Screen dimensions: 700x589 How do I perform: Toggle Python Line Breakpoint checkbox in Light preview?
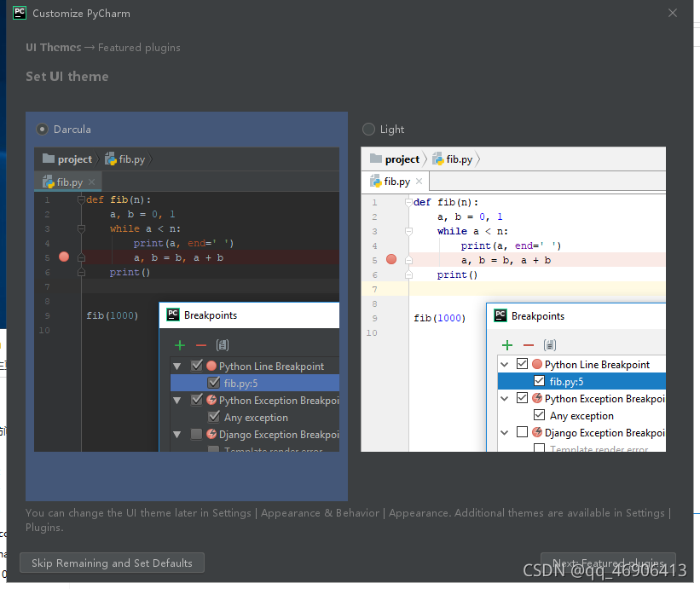click(x=523, y=364)
